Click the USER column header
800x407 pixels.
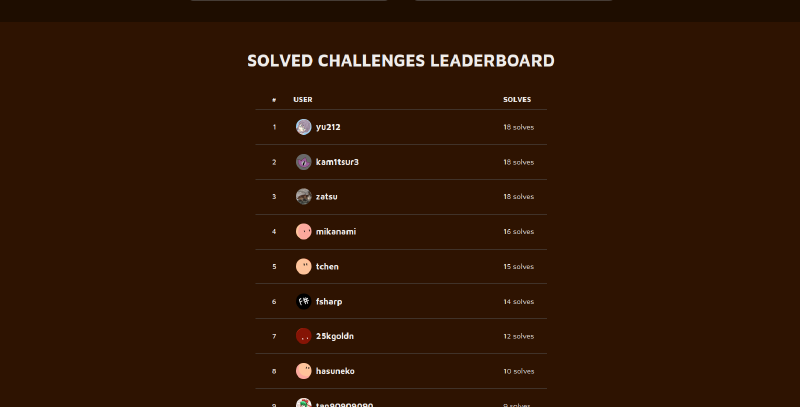click(x=303, y=100)
